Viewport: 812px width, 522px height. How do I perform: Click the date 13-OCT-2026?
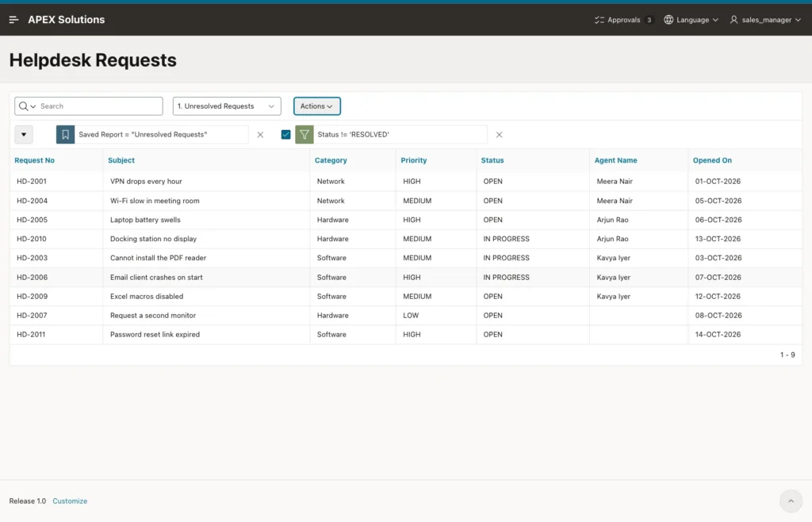718,240
